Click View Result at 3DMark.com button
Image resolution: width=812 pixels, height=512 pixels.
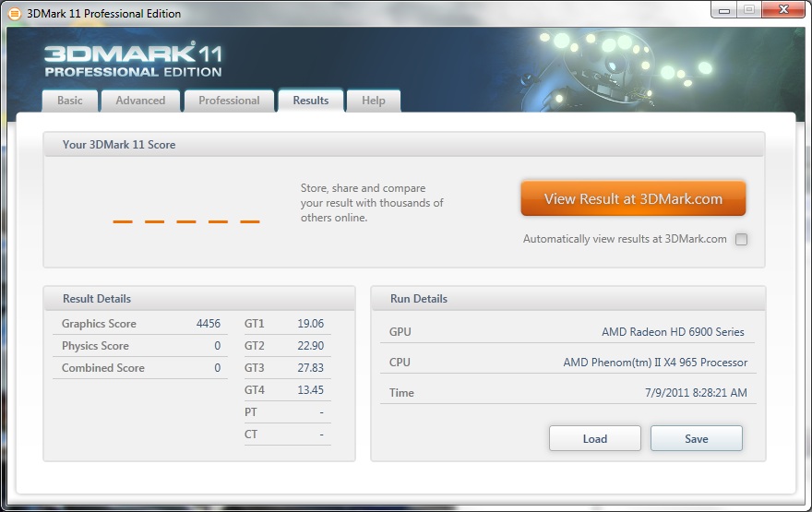point(633,198)
